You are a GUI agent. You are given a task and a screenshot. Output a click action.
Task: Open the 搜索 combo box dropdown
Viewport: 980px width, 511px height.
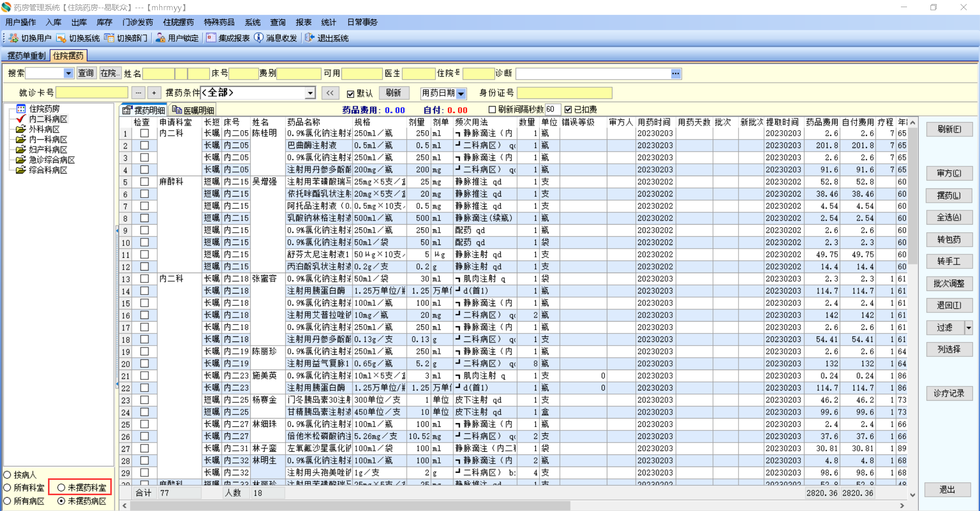68,74
